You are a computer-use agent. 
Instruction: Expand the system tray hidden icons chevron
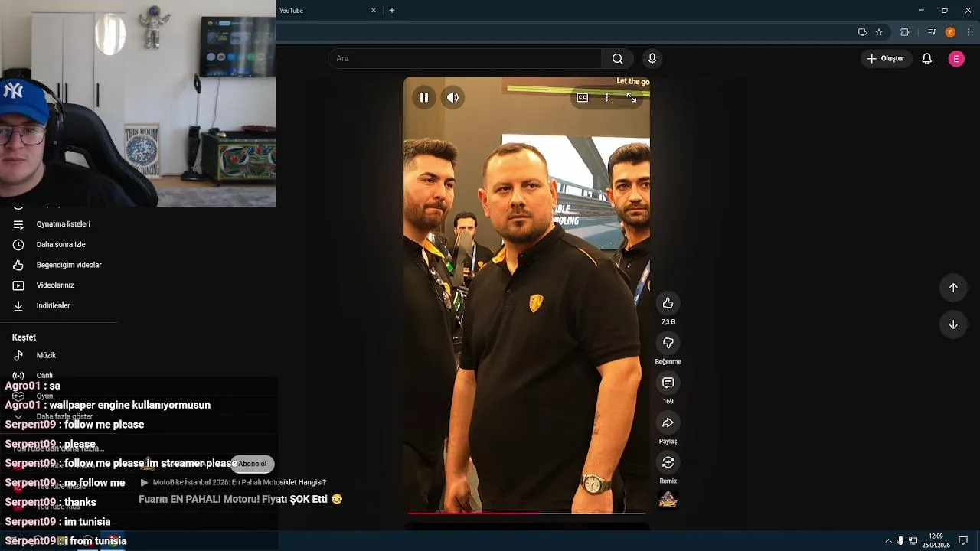888,540
